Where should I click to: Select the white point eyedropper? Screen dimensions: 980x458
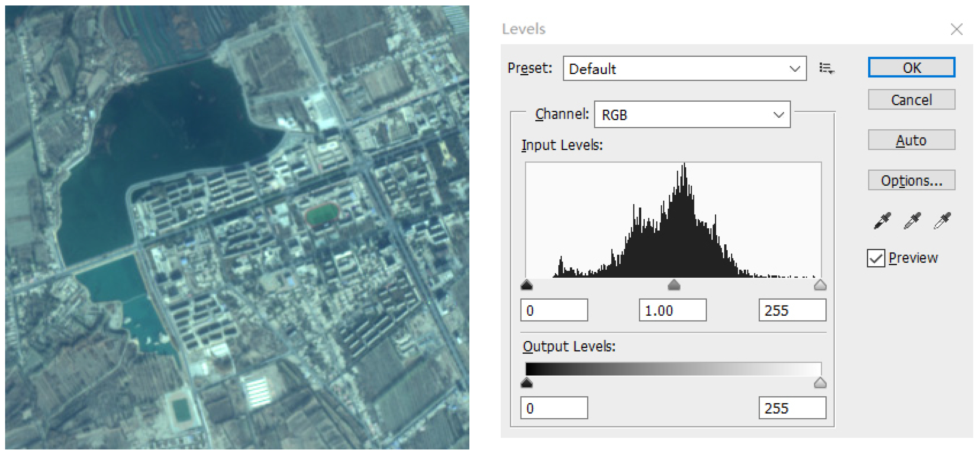(x=942, y=220)
